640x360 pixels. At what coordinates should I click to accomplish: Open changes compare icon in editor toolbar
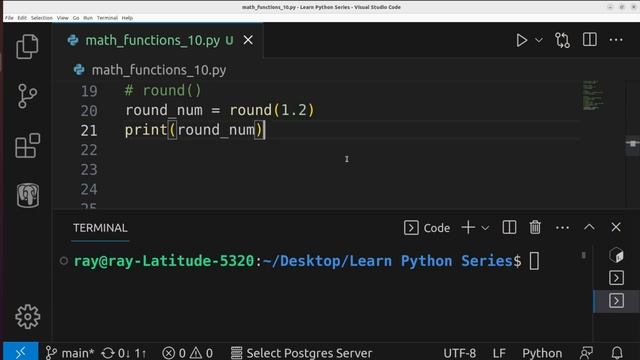coord(562,40)
